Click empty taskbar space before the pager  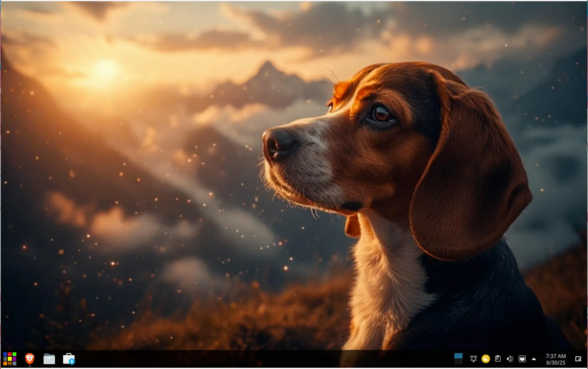(x=265, y=359)
